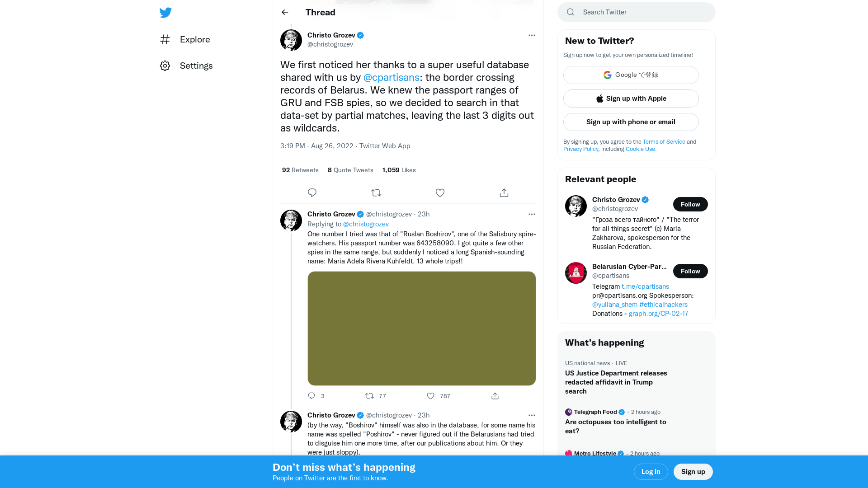
Task: Follow Belarusian Cyber-Partisans
Action: [690, 271]
